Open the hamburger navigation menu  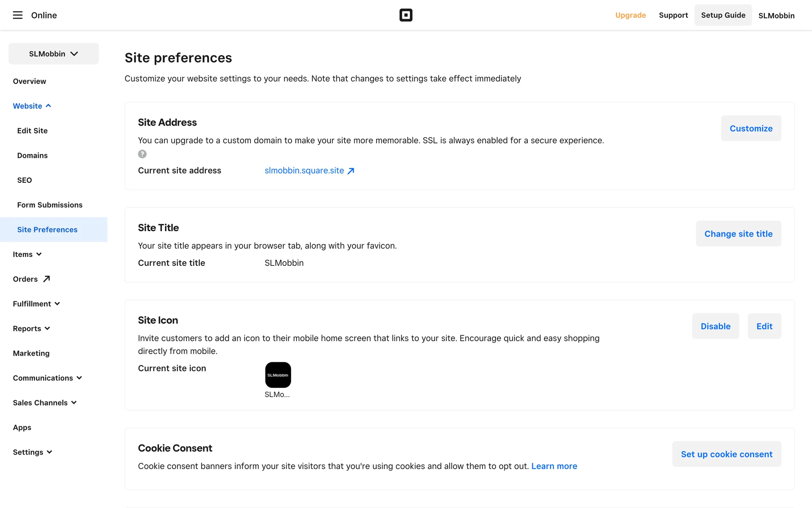coord(17,15)
